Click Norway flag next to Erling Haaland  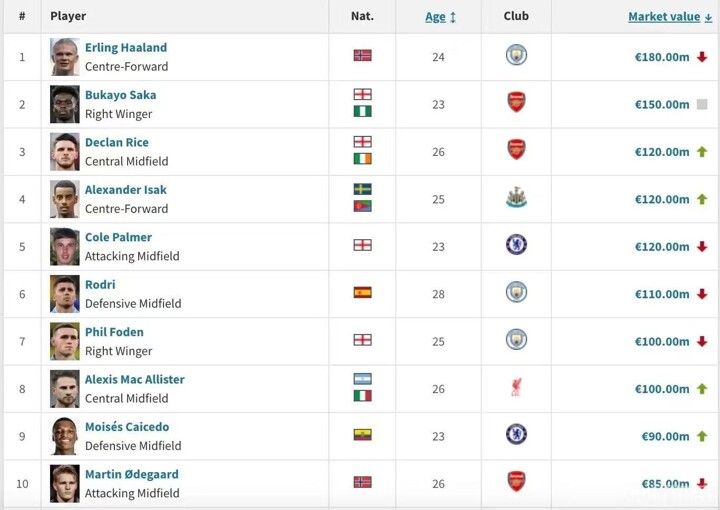coord(362,56)
